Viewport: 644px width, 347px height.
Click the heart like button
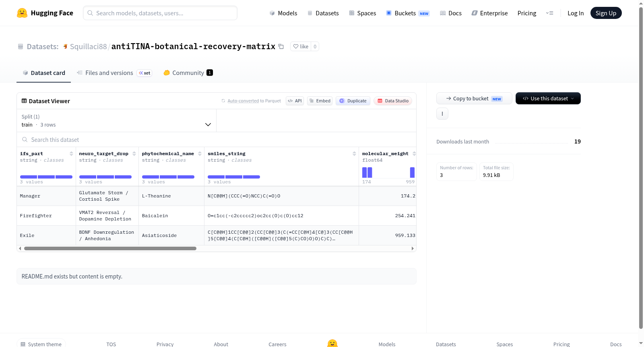301,46
